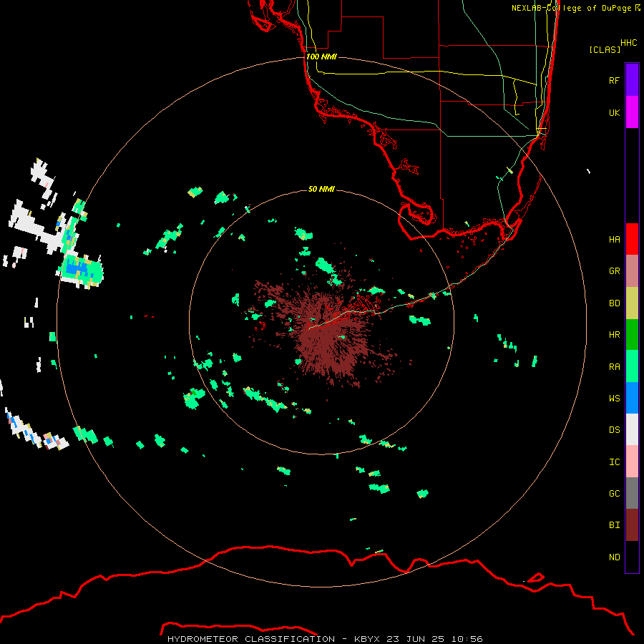The image size is (644, 644).
Task: Click the IC legend label
Action: pyautogui.click(x=614, y=462)
